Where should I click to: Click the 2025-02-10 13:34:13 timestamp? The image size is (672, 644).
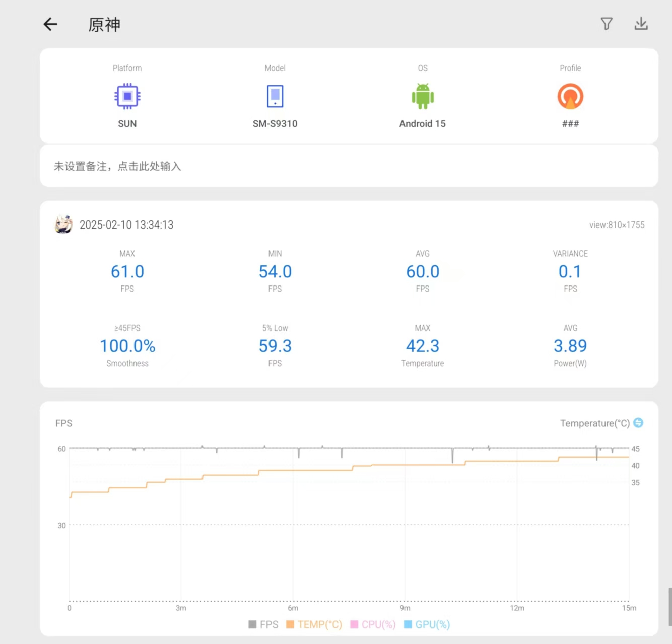126,225
